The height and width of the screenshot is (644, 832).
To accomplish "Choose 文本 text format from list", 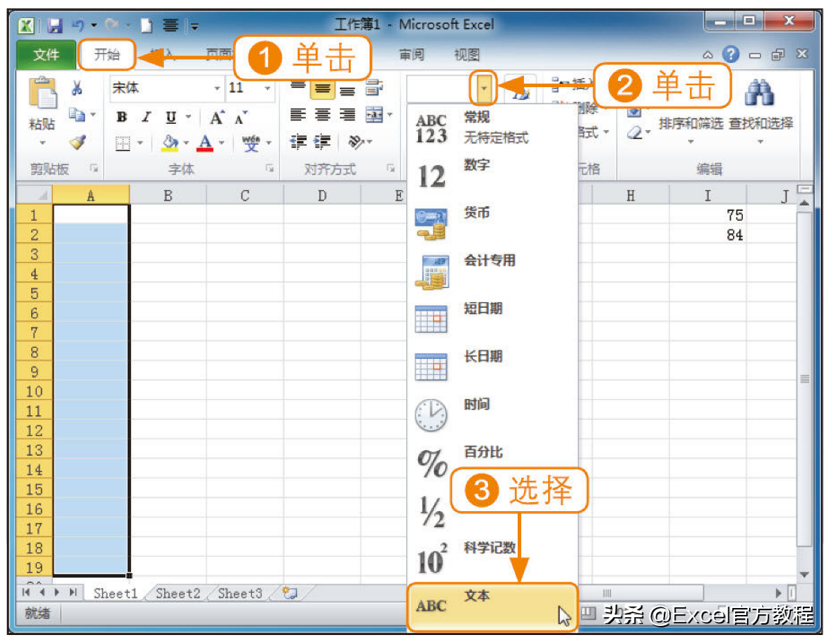I will click(492, 607).
